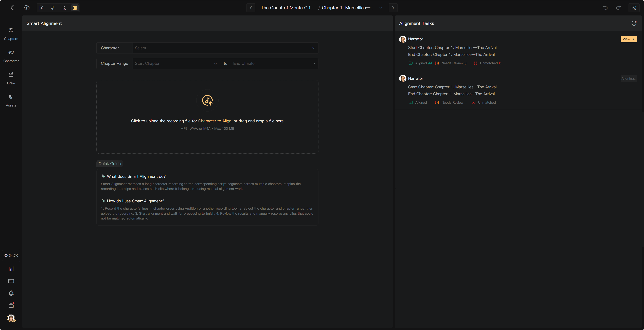Switch to the Chapters sidebar tab
This screenshot has height=330, width=644.
11,34
